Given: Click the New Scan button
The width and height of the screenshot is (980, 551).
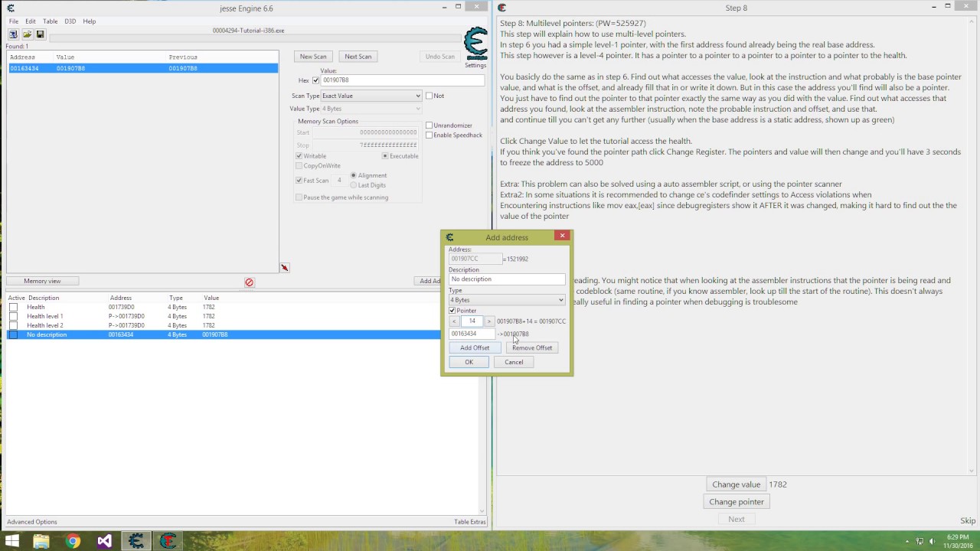Looking at the screenshot, I should click(313, 57).
